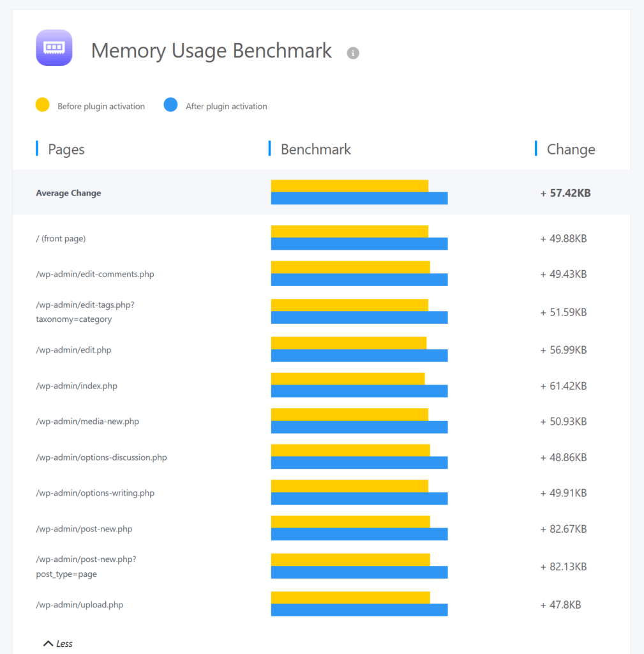Click the yellow Before plugin activation swatch

43,105
